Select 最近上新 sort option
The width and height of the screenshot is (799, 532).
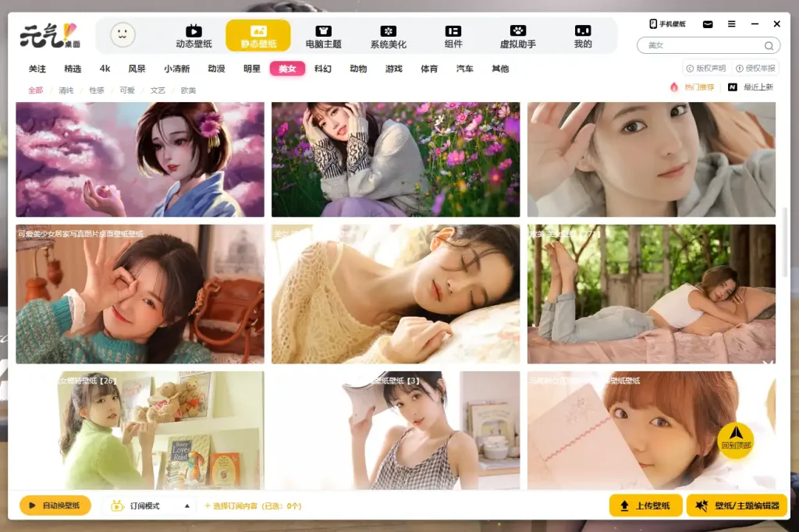pyautogui.click(x=751, y=87)
